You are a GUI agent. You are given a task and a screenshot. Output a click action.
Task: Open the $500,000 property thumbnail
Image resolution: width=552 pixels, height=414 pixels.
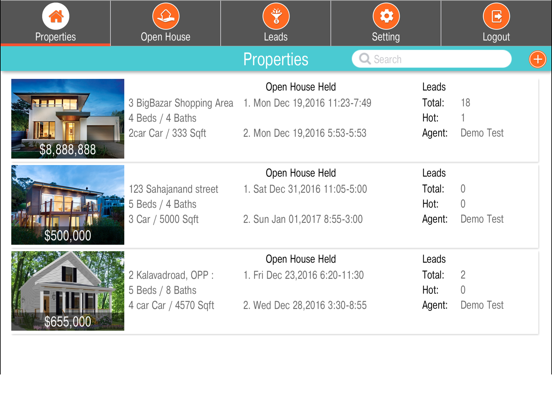68,205
